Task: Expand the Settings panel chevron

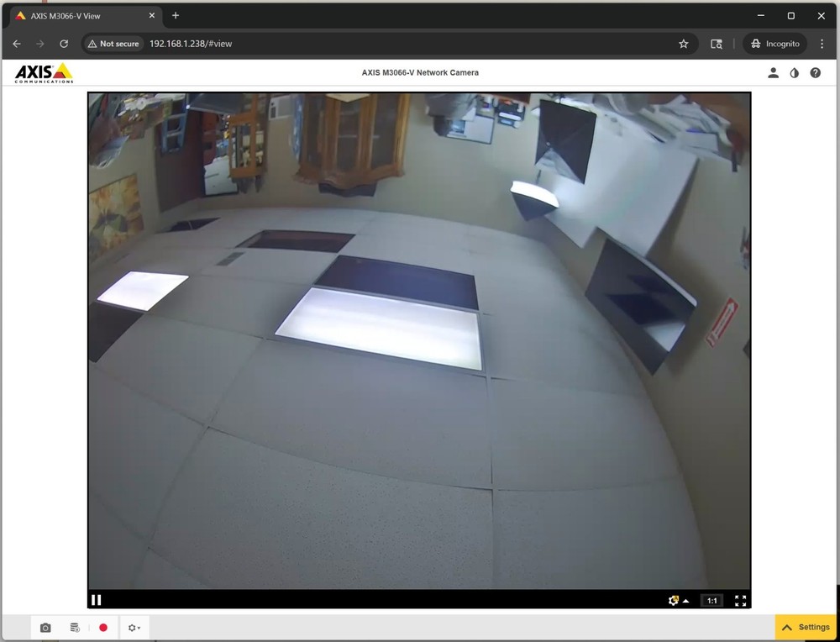Action: click(x=787, y=627)
